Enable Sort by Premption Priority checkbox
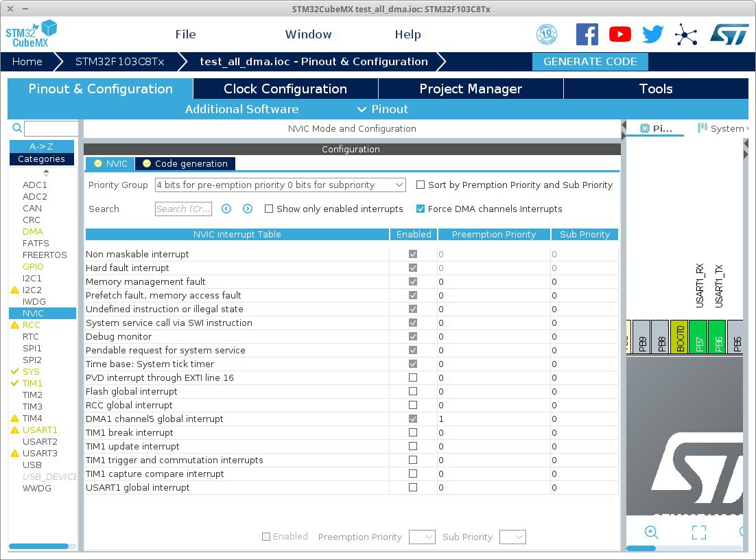This screenshot has height=560, width=756. tap(421, 185)
